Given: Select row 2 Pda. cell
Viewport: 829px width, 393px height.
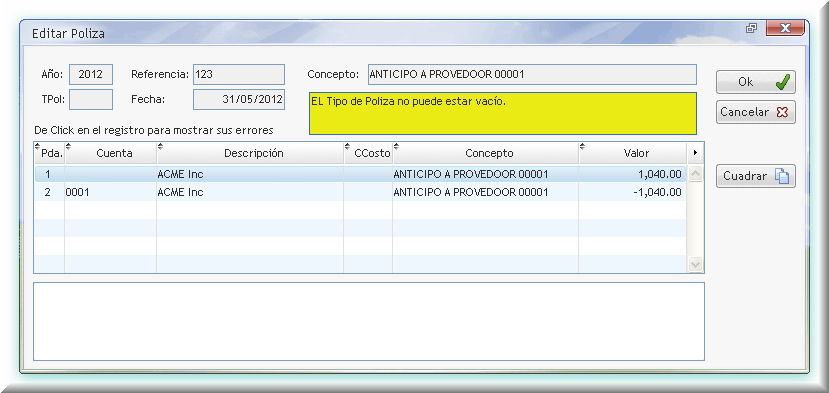Looking at the screenshot, I should [x=49, y=193].
